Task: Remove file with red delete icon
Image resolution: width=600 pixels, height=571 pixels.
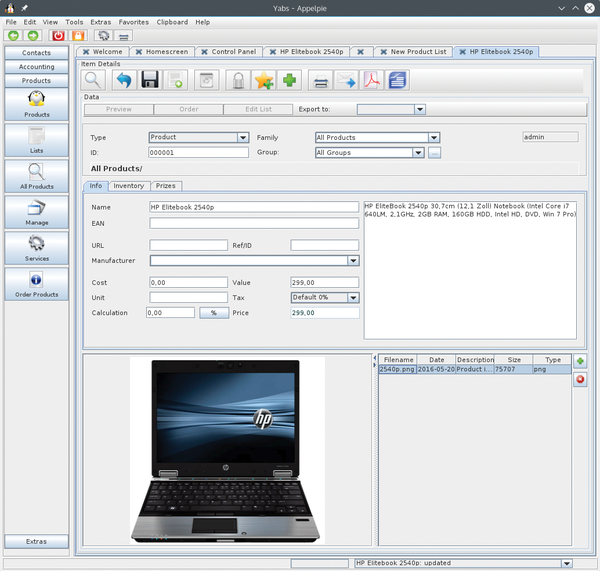Action: coord(580,379)
